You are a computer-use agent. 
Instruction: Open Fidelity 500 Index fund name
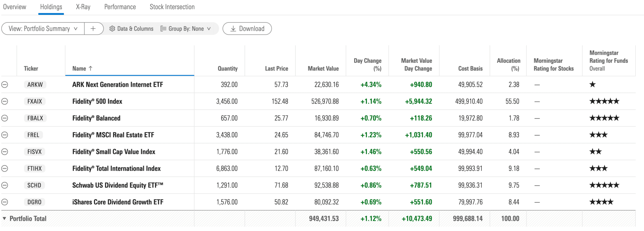(x=97, y=102)
